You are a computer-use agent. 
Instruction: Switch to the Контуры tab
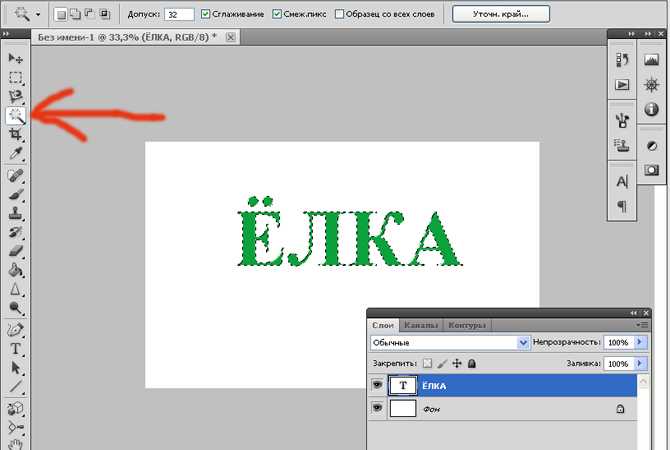[467, 325]
